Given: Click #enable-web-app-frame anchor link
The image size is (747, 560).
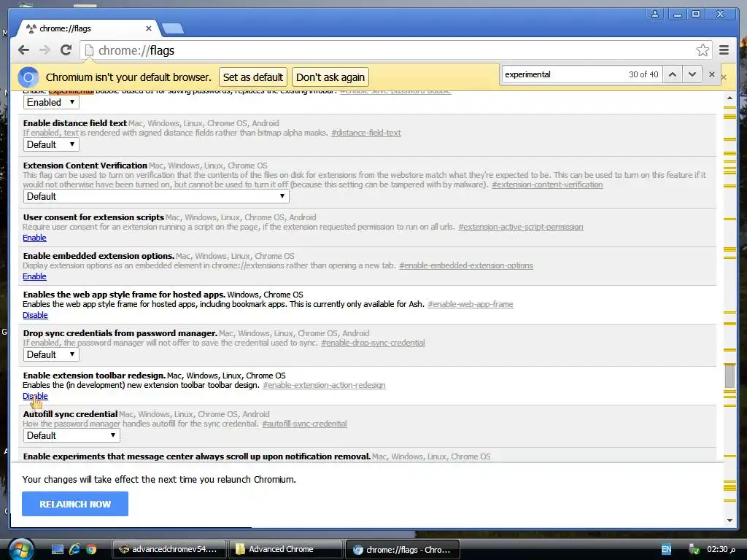Looking at the screenshot, I should coord(471,304).
